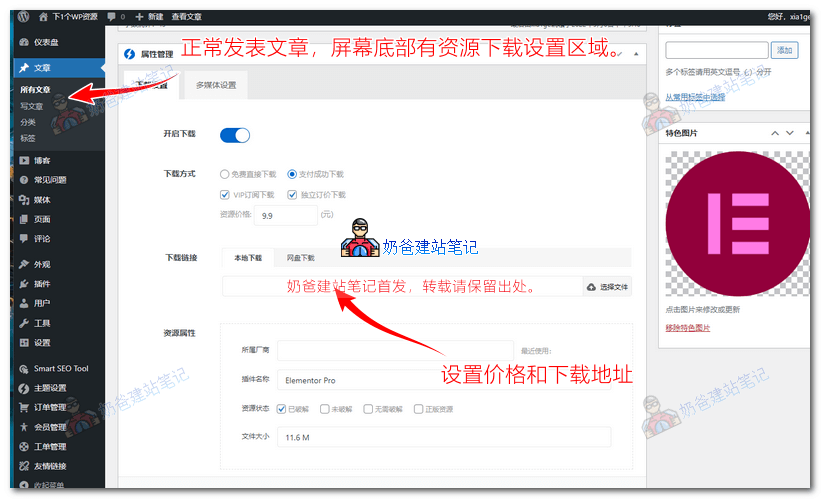Open Dashboard 仪表盘 sidebar icon

(24, 42)
